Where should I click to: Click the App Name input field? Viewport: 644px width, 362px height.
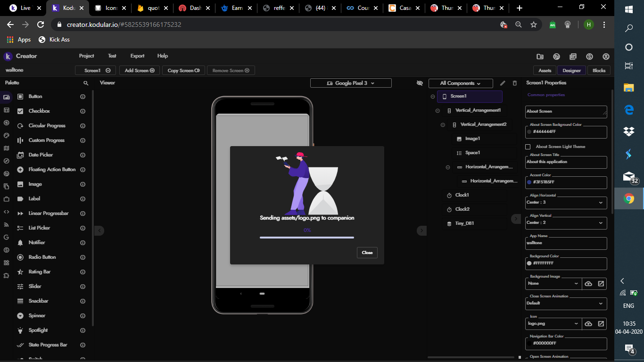(x=566, y=243)
